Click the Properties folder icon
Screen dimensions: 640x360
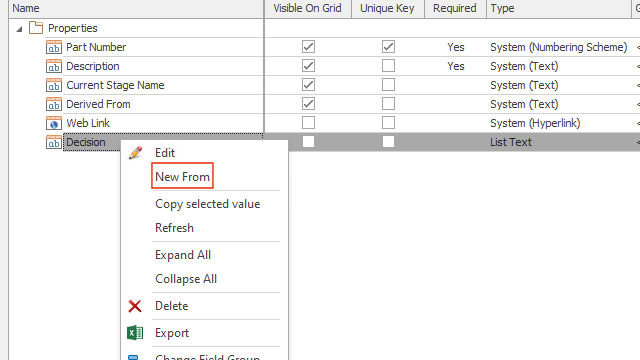pos(36,28)
